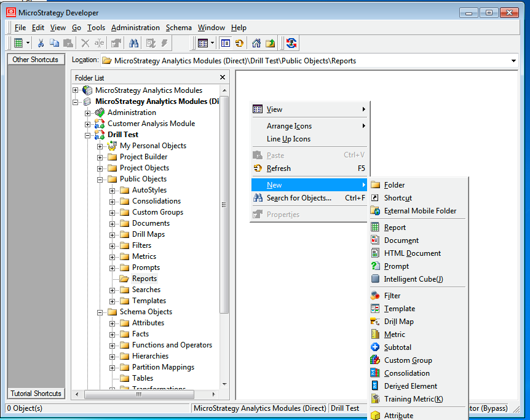Choose Report from the New submenu
The height and width of the screenshot is (420, 530).
click(395, 228)
